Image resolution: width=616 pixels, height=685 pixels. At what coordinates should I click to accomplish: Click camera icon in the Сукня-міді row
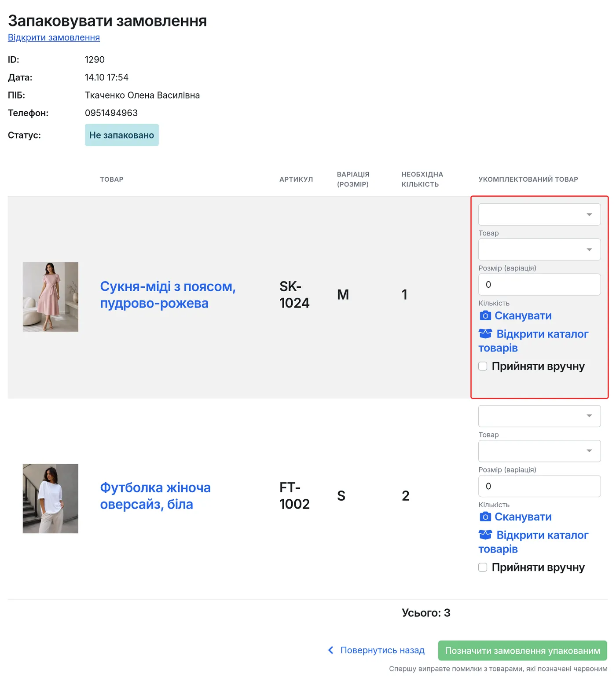485,315
